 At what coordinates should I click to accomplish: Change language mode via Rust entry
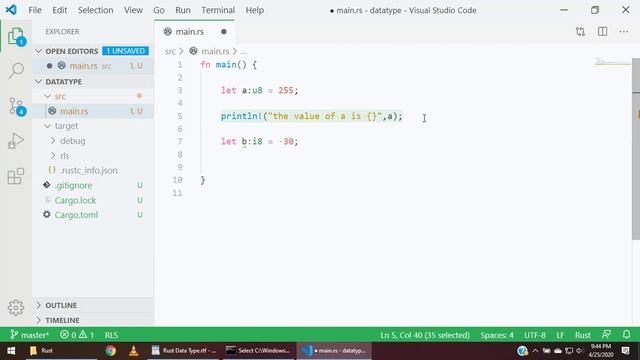point(582,335)
